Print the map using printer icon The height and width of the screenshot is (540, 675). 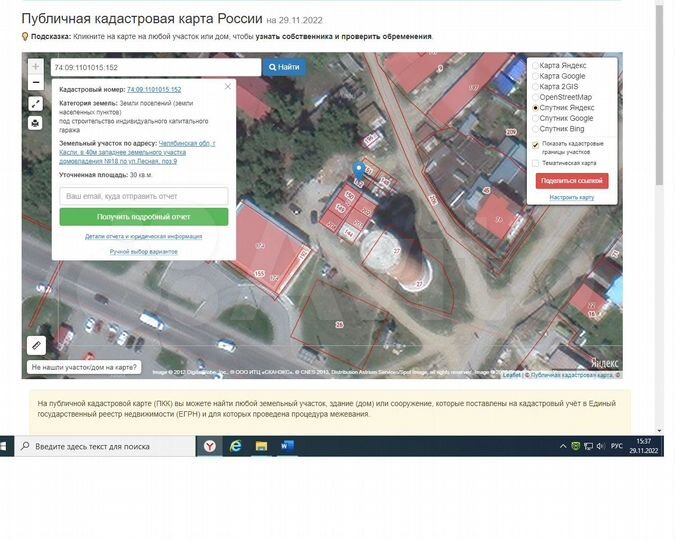36,123
